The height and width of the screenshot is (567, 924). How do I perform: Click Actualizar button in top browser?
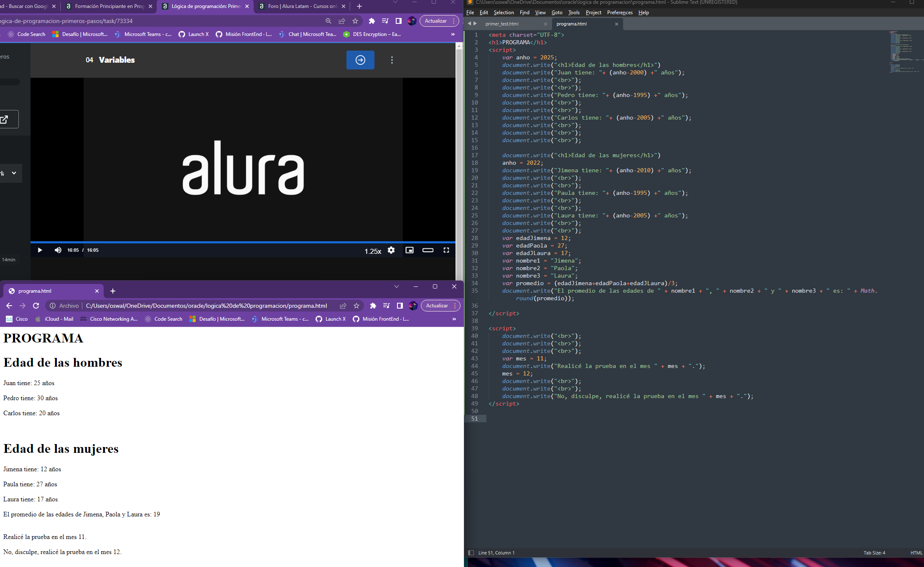(436, 21)
